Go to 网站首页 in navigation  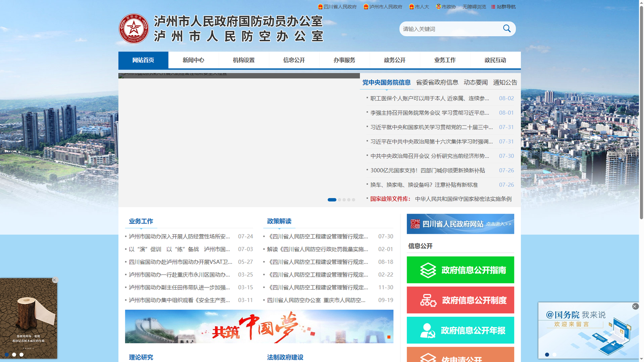[x=143, y=60]
